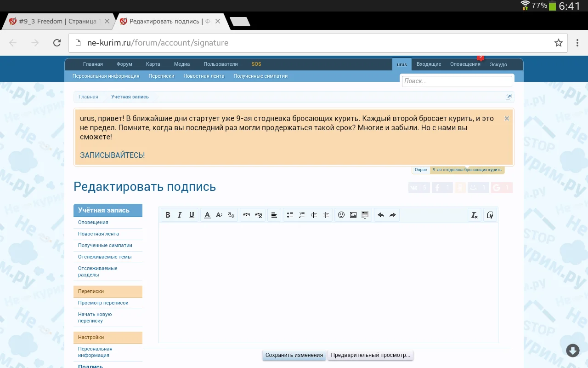
Task: Create a bulleted list in the editor
Action: 290,214
